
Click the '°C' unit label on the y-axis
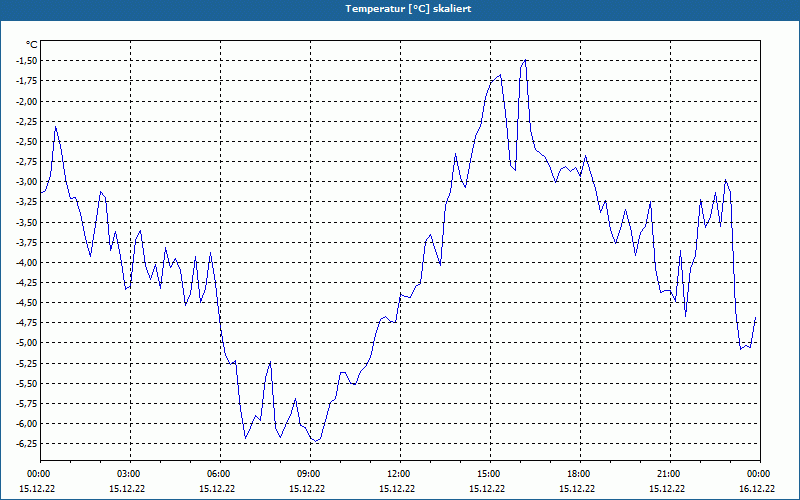point(32,45)
